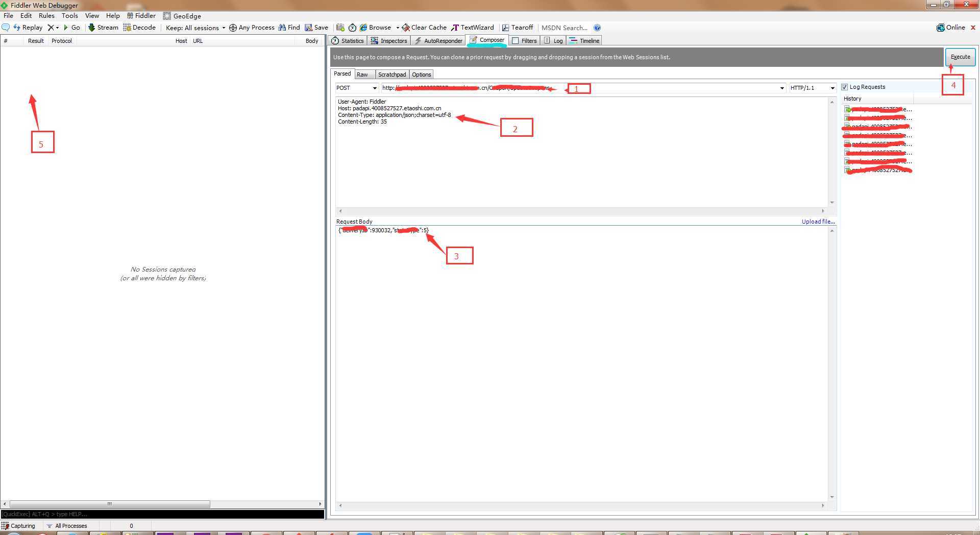Toggle the Log Requests checkbox

[x=844, y=87]
